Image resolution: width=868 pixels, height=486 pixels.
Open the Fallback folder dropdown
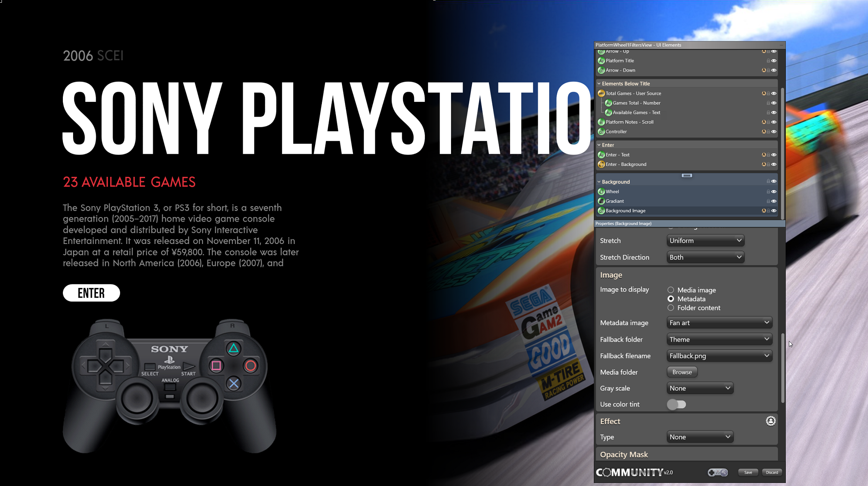tap(719, 339)
